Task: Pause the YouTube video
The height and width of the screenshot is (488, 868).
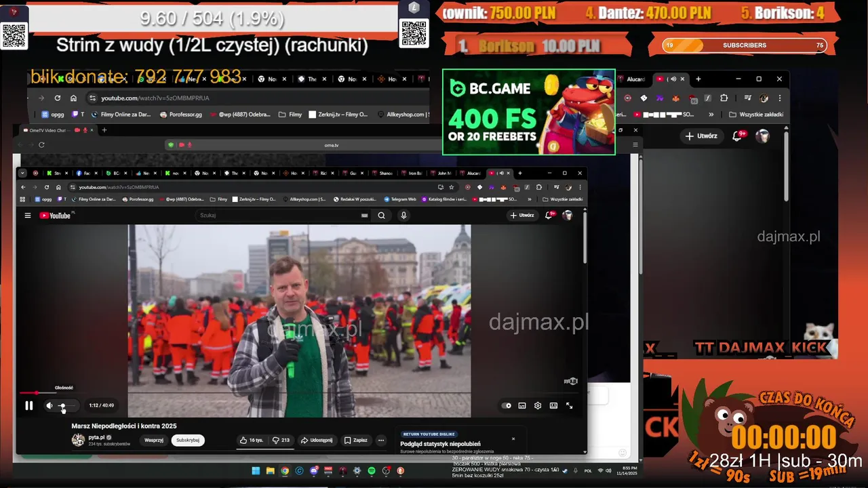Action: click(x=29, y=405)
